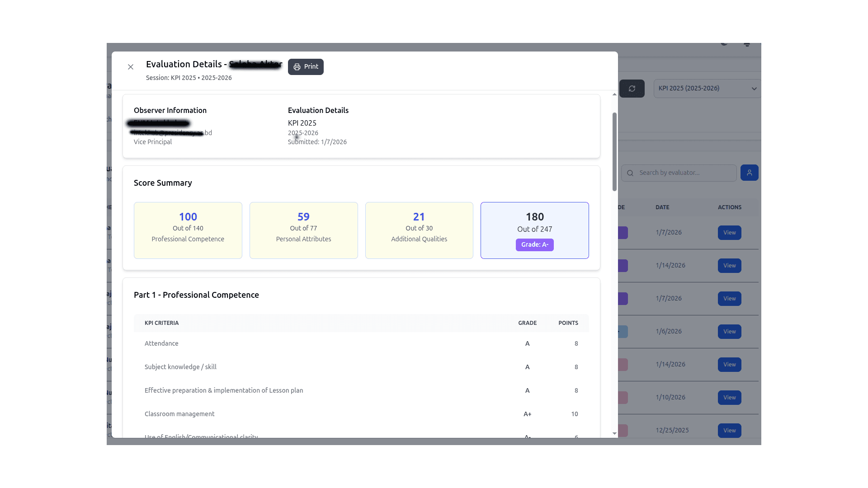The width and height of the screenshot is (868, 488).
Task: Open the top-right corner menu icon
Action: coord(747,44)
